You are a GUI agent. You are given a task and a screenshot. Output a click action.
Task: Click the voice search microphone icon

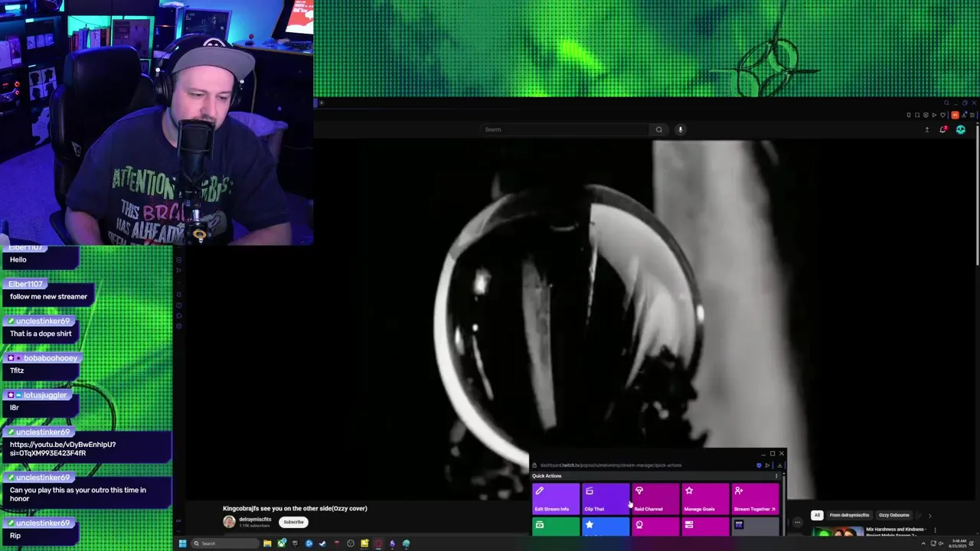pyautogui.click(x=680, y=129)
